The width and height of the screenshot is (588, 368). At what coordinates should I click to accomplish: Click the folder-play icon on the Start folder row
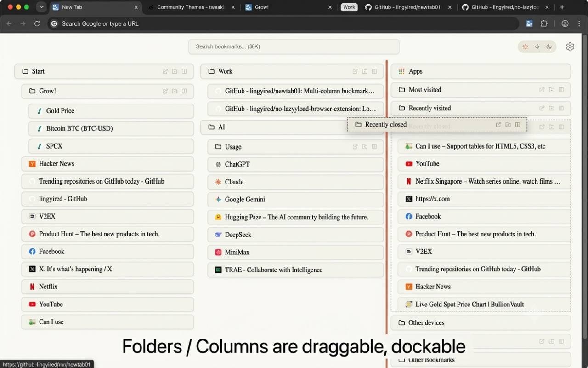[x=175, y=71]
